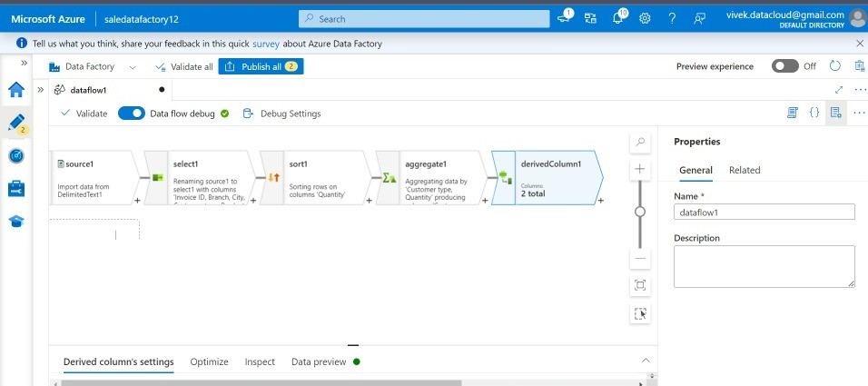
Task: Open the notifications bell
Action: pyautogui.click(x=617, y=18)
